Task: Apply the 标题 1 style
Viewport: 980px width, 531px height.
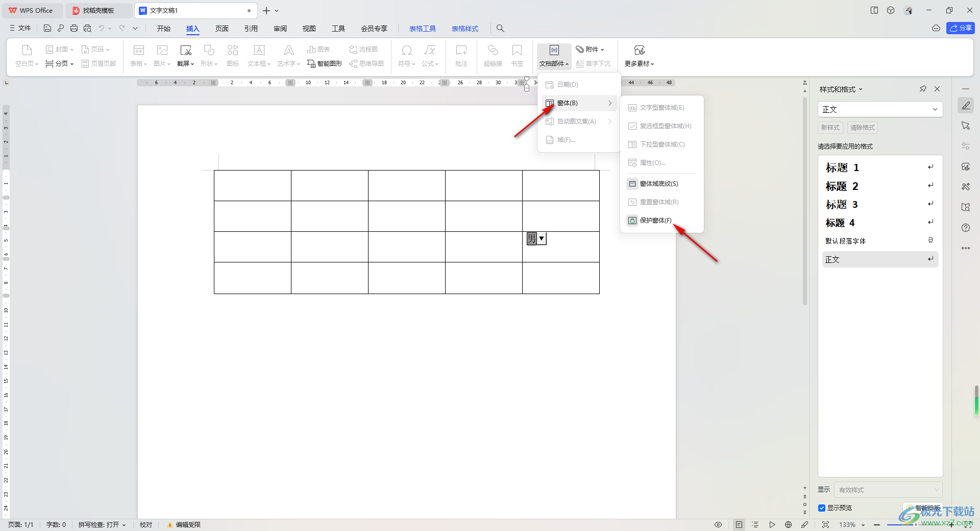Action: (880, 167)
